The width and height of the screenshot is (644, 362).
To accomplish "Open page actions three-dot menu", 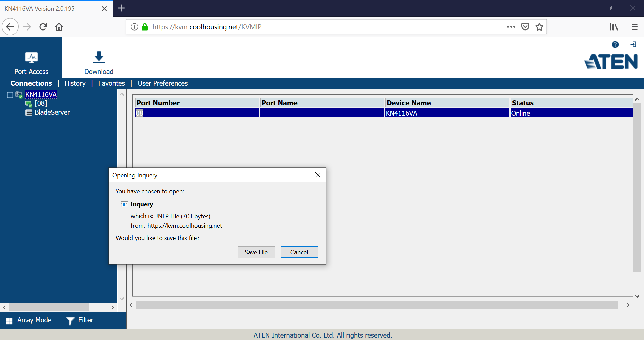I will [x=511, y=27].
